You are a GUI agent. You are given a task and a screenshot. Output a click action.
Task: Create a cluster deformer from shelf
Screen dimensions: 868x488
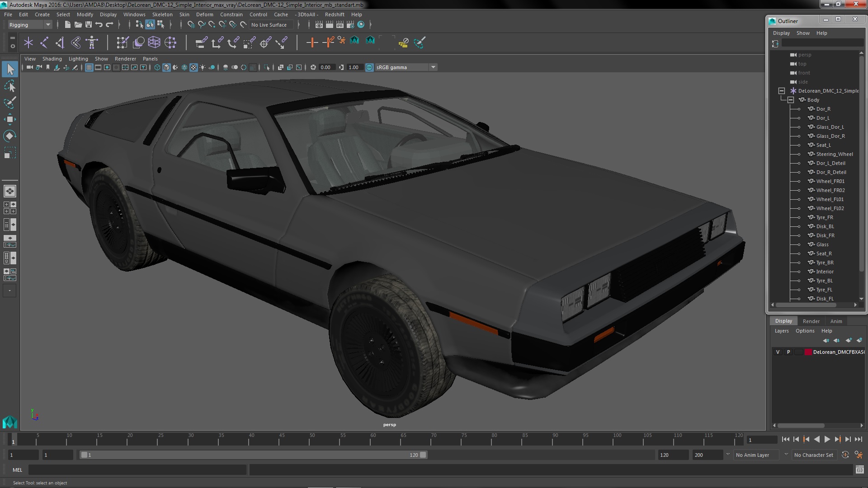pyautogui.click(x=170, y=43)
